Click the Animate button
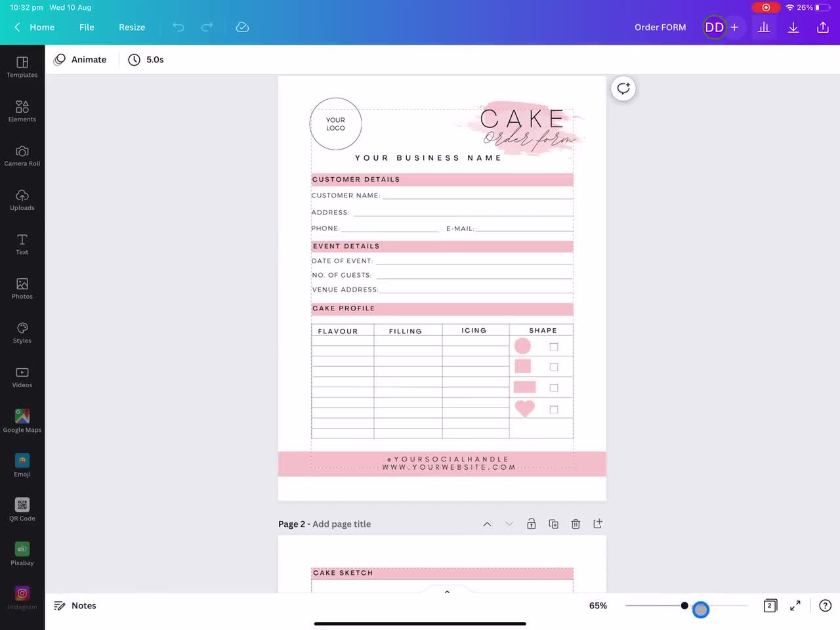Image resolution: width=840 pixels, height=630 pixels. click(x=80, y=60)
